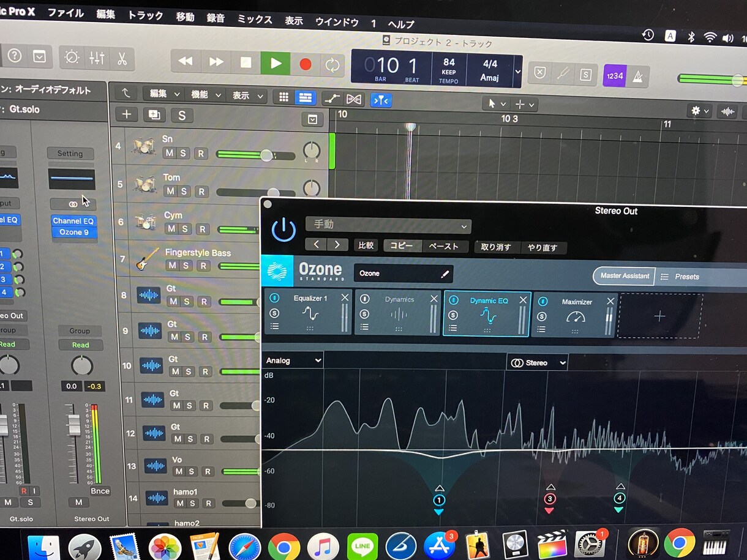Open the Analog mode dropdown
This screenshot has height=560, width=747.
[293, 360]
